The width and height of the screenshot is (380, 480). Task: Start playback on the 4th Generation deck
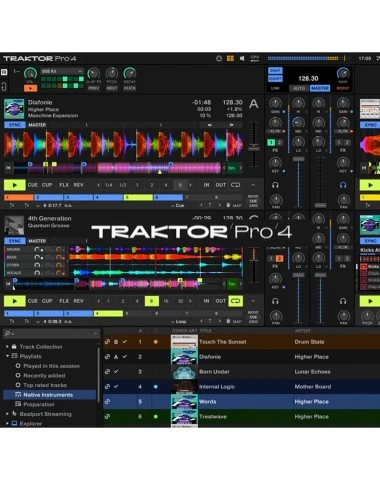(15, 301)
